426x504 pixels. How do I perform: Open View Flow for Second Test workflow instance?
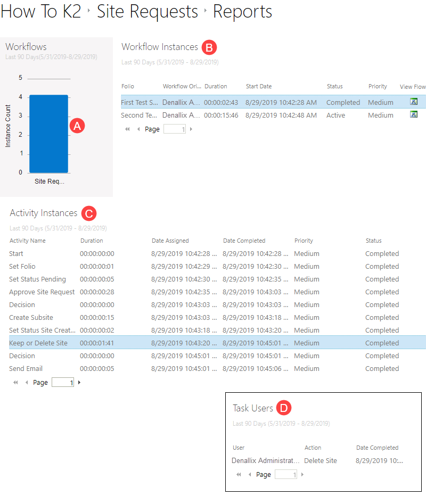coord(414,115)
